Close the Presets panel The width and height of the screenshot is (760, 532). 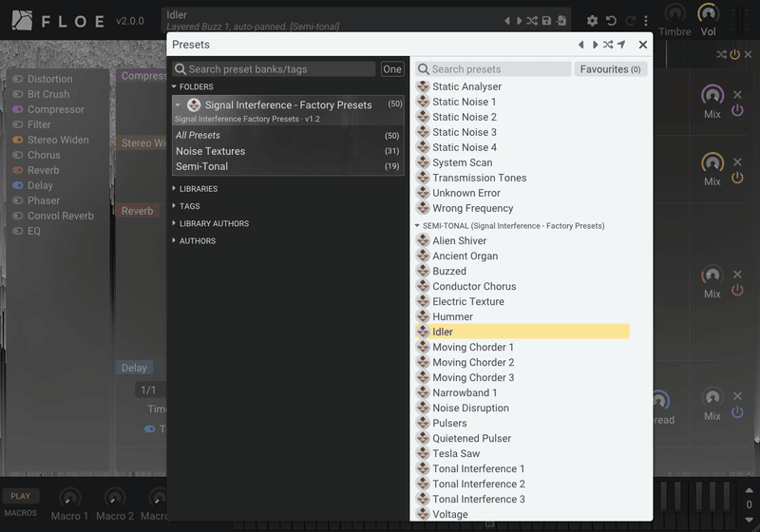[x=643, y=45]
